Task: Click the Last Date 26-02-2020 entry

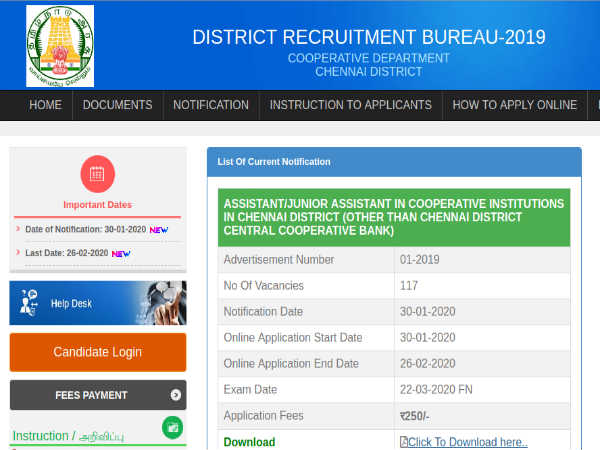Action: coord(67,253)
